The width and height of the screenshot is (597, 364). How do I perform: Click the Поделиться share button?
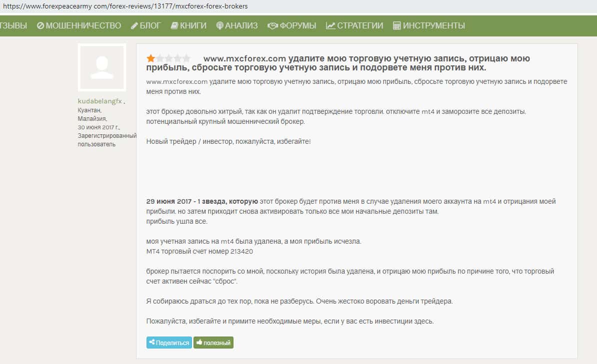coord(169,343)
